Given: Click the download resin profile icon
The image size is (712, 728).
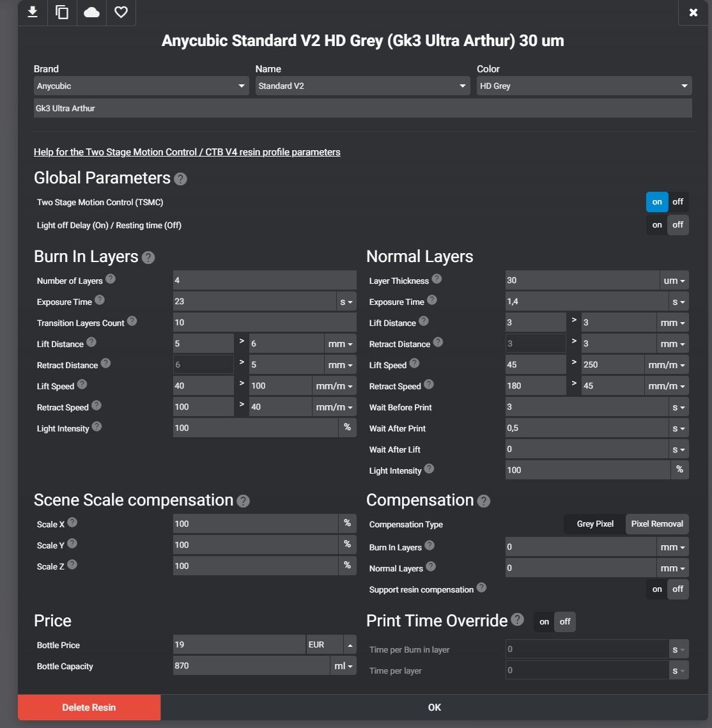Looking at the screenshot, I should pyautogui.click(x=33, y=12).
